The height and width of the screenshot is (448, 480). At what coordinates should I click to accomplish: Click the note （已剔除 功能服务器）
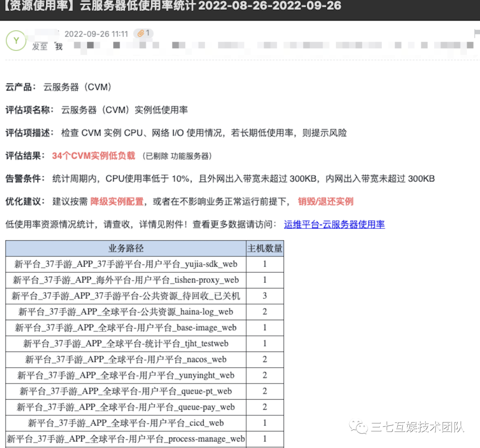point(177,156)
